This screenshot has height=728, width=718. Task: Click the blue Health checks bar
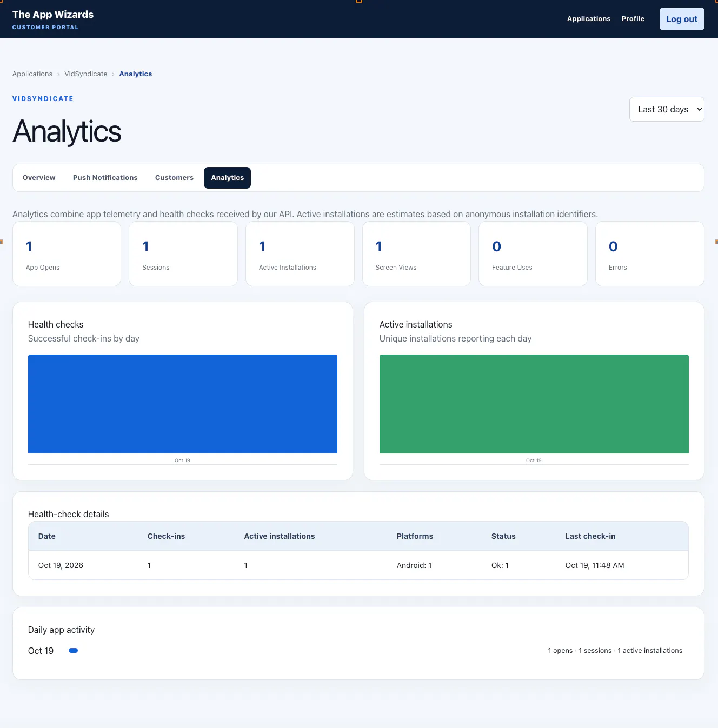(x=183, y=404)
